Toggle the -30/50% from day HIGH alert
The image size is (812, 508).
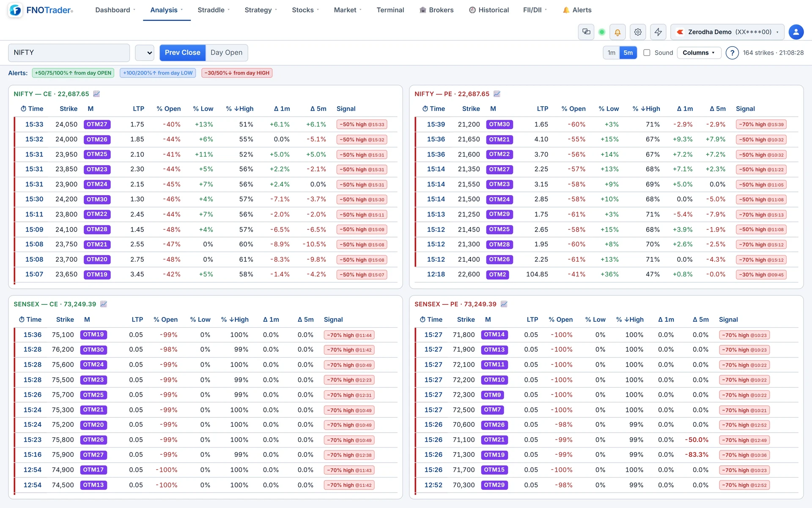tap(237, 73)
